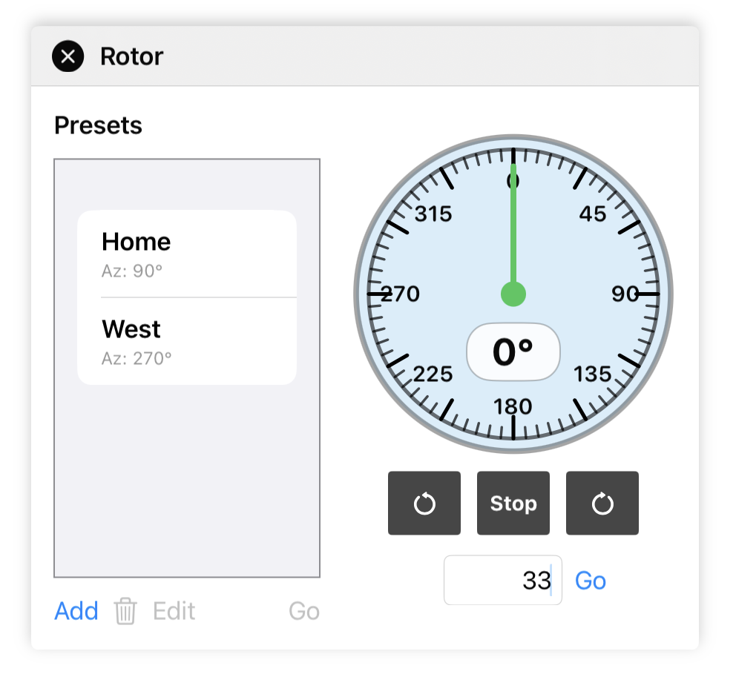Focus the azimuth entry field showing 33

click(x=502, y=581)
